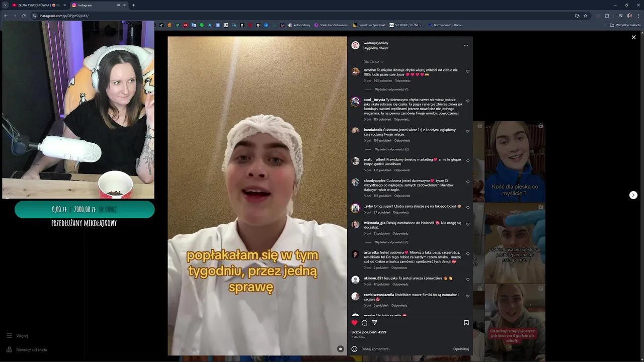Open the 'Więcej' menu in the Instagram sidebar

point(17,336)
